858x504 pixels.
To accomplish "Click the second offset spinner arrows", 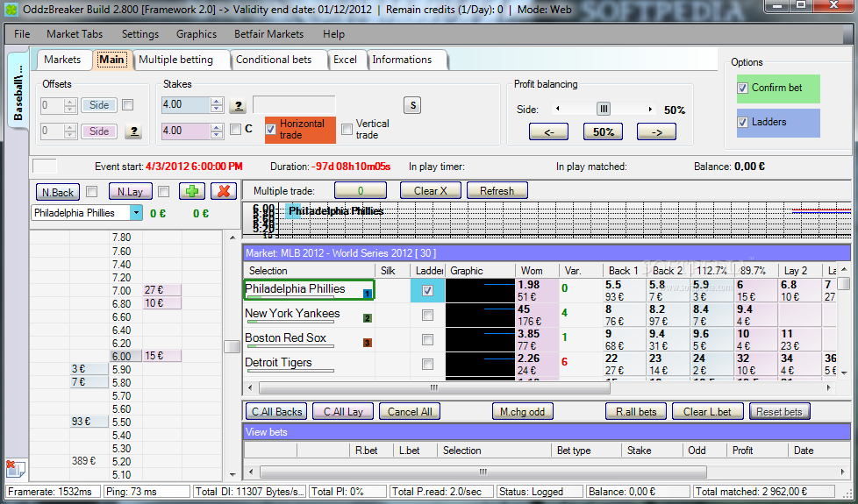I will pos(70,131).
